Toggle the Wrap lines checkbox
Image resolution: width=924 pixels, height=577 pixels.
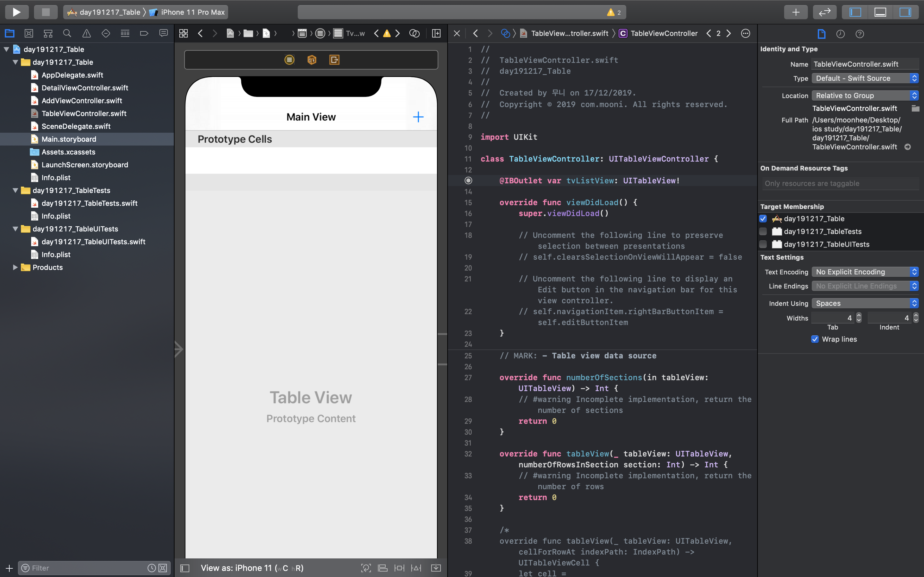[x=815, y=339]
